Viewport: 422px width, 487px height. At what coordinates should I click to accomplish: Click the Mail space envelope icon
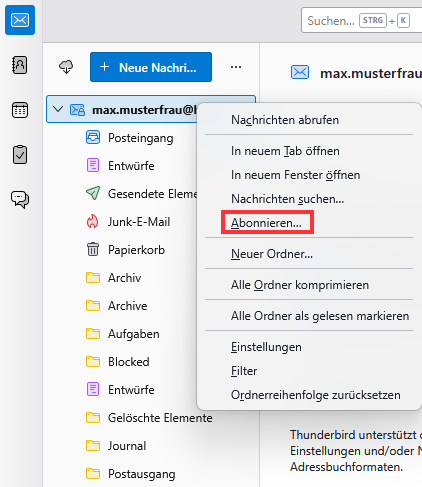pyautogui.click(x=20, y=20)
